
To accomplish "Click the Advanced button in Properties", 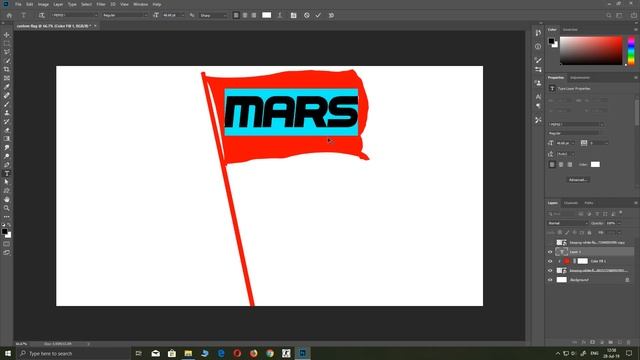I will click(578, 180).
